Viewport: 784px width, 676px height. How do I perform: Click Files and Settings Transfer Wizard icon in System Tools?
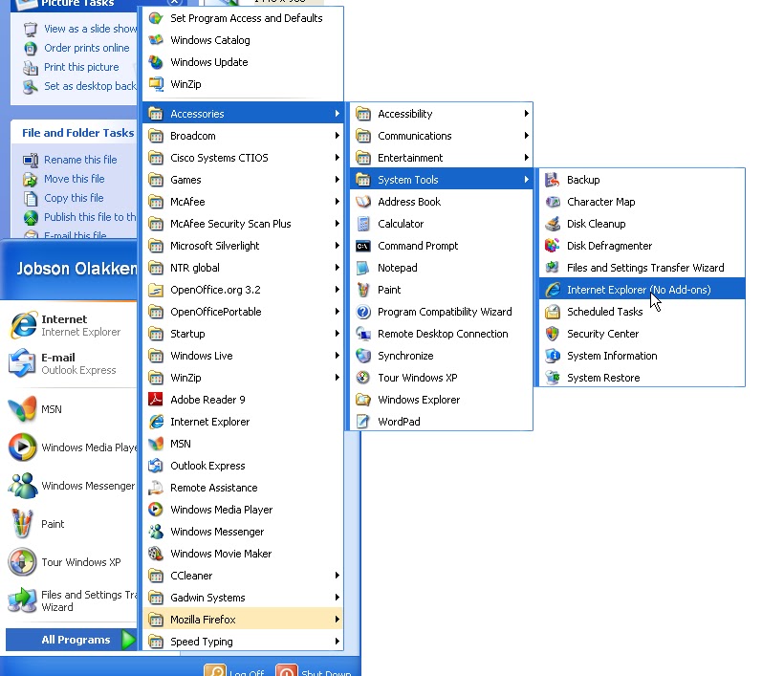[552, 268]
